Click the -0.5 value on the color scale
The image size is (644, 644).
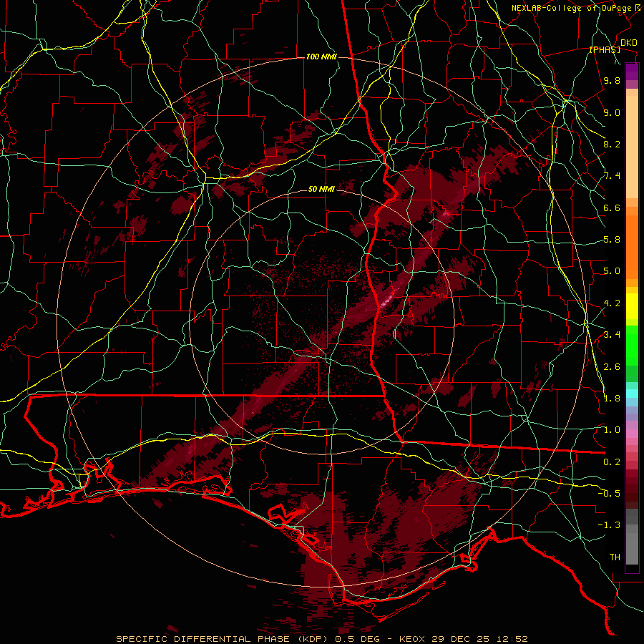tap(609, 494)
